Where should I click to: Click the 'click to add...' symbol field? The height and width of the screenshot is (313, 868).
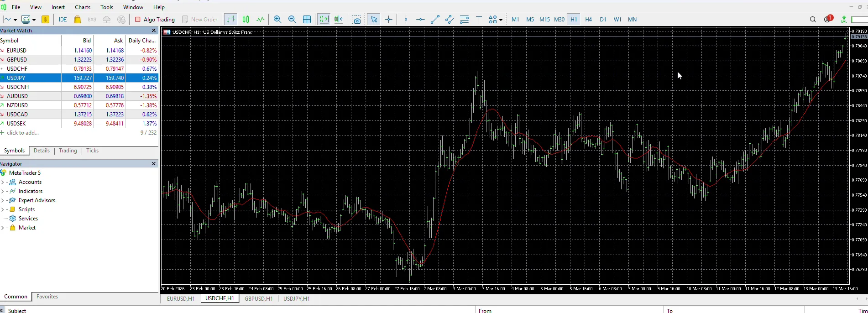click(23, 133)
